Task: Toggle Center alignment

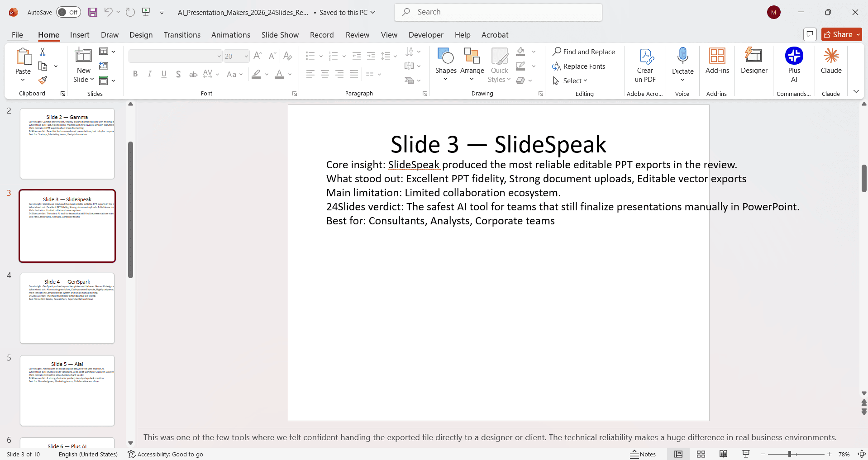Action: click(324, 74)
